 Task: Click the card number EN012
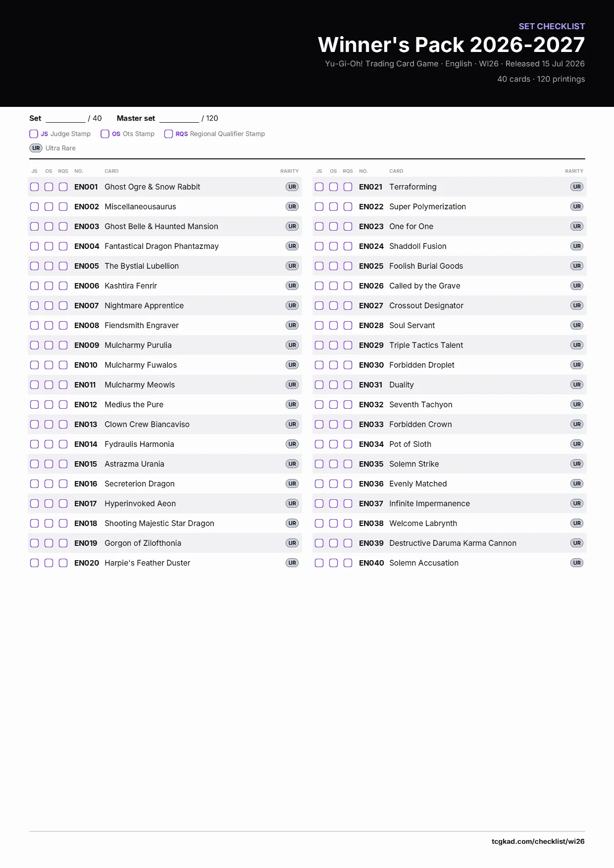tap(86, 404)
